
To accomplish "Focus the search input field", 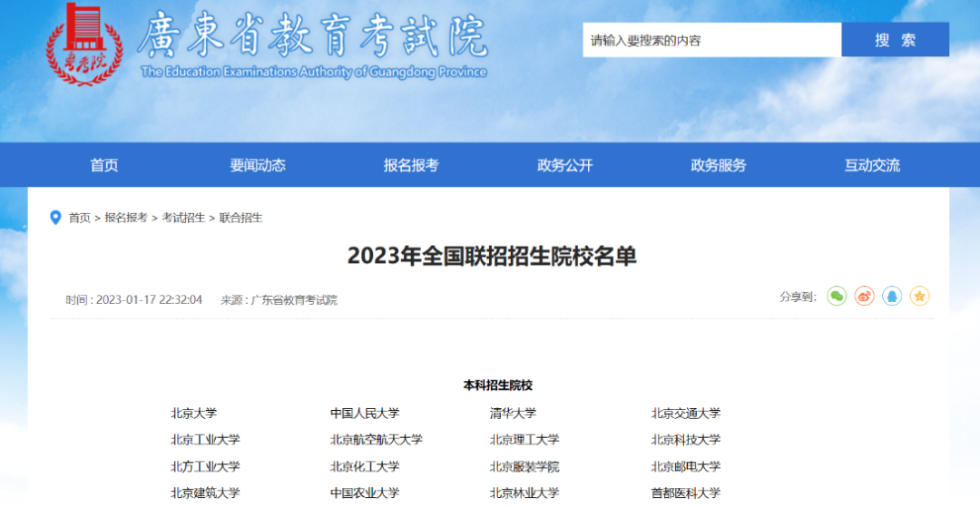I will [x=712, y=40].
